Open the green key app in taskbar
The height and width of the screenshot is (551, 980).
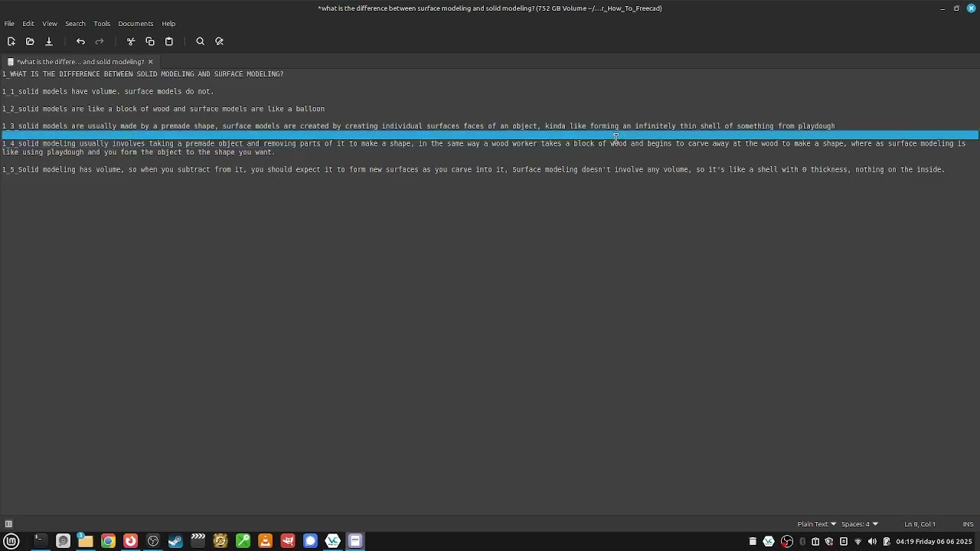[x=243, y=541]
